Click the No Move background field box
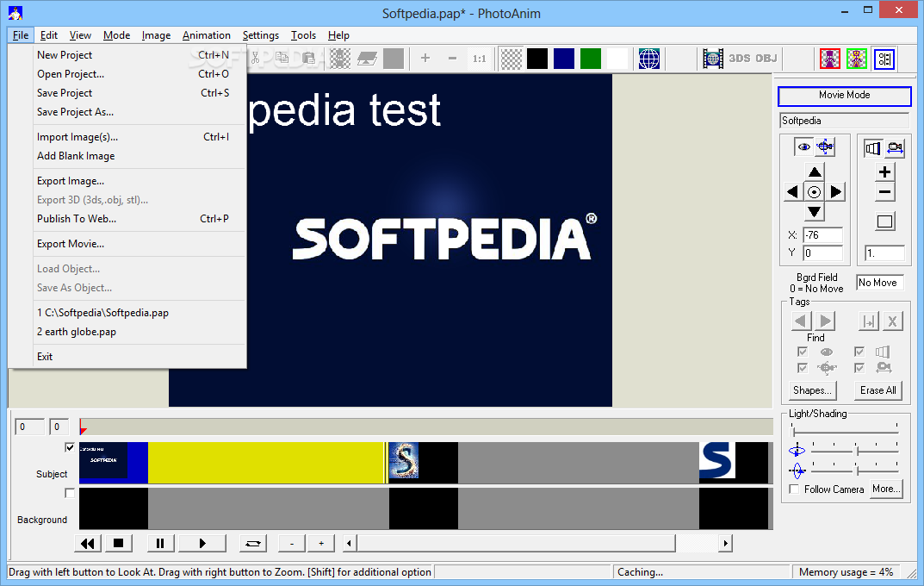 tap(880, 283)
